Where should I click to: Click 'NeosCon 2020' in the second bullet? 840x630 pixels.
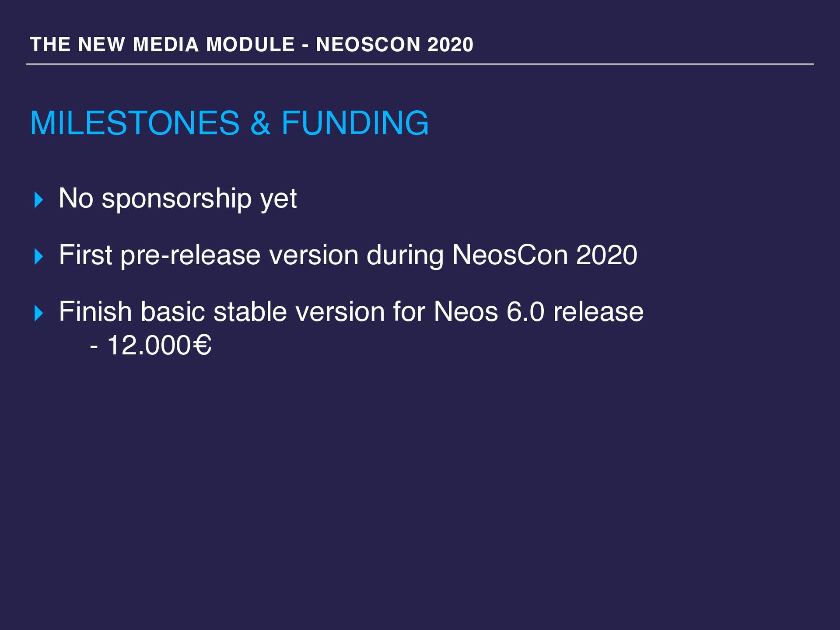545,255
